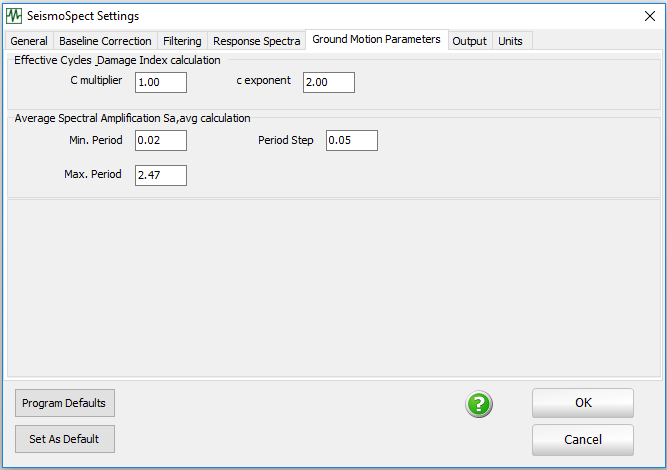Select the Ground Motion Parameters tab
The width and height of the screenshot is (667, 470).
click(376, 40)
